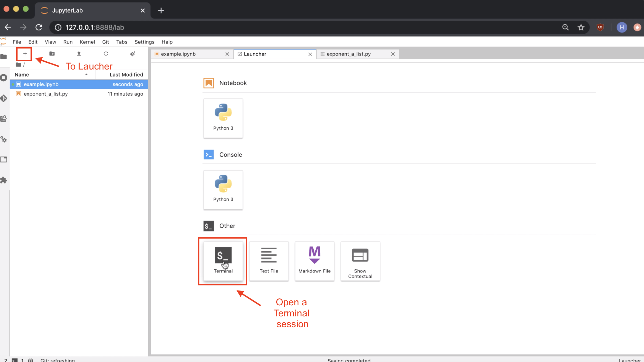The width and height of the screenshot is (644, 362).
Task: Click the upload files icon
Action: 79,54
